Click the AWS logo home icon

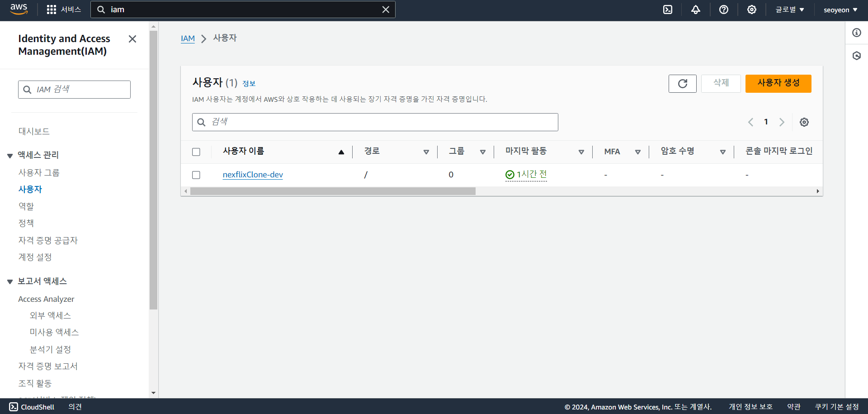click(x=19, y=10)
